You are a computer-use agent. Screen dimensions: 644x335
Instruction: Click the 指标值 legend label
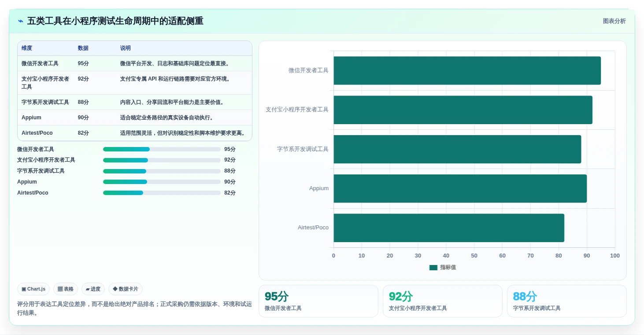[448, 268]
